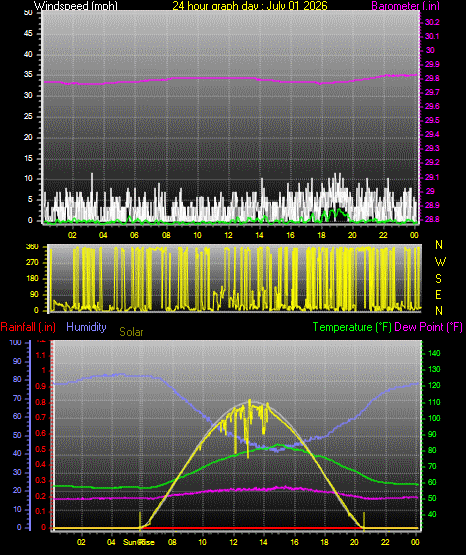This screenshot has width=466, height=555.
Task: Click the Dew Point (°F) legend label
Action: 428,327
